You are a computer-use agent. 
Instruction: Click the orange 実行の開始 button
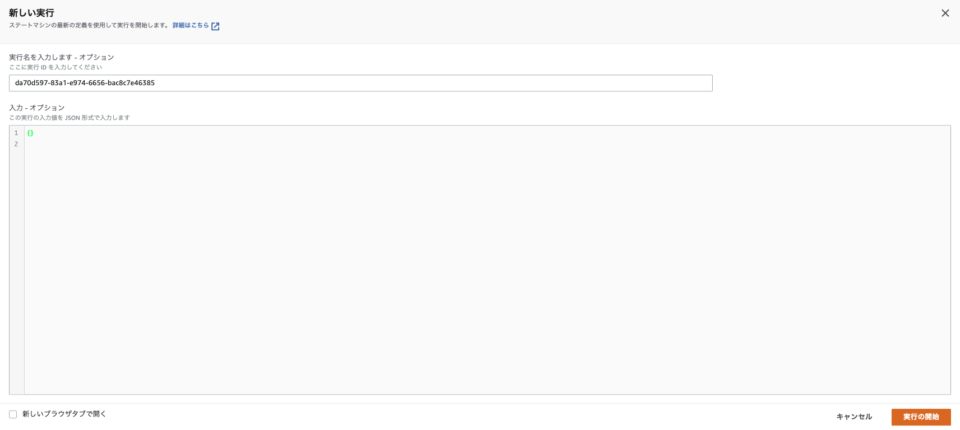[x=920, y=416]
